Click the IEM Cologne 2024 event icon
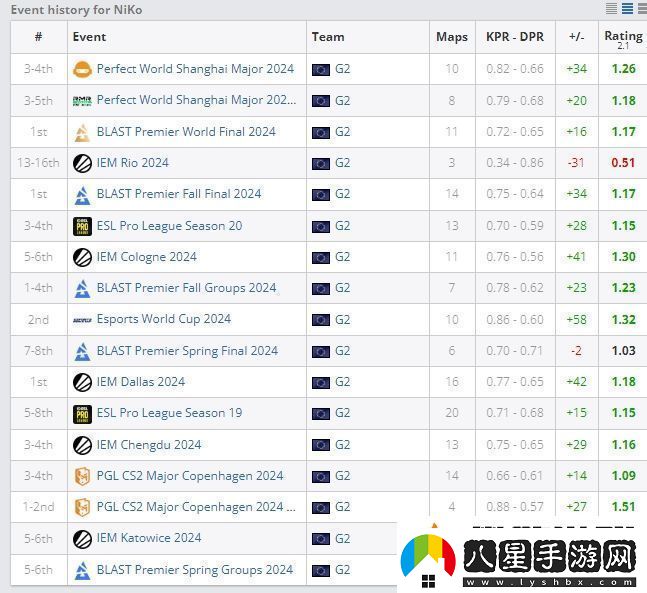Image resolution: width=647 pixels, height=593 pixels. point(82,258)
